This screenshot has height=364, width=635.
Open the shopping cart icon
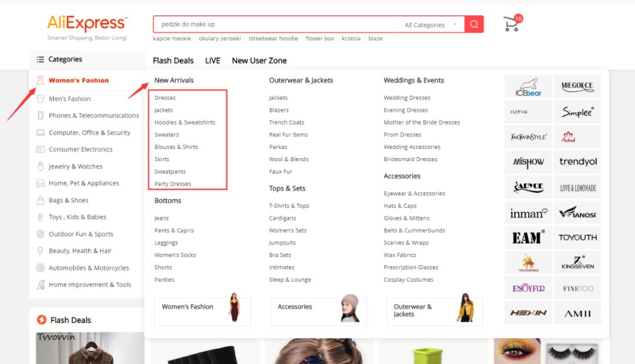point(512,24)
